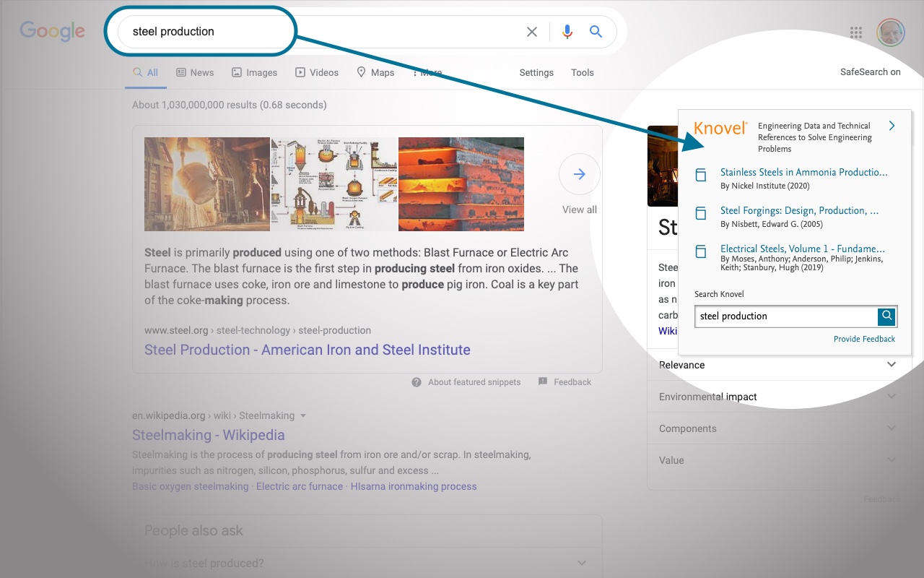This screenshot has height=578, width=924.
Task: Open the profile avatar picture
Action: click(890, 32)
